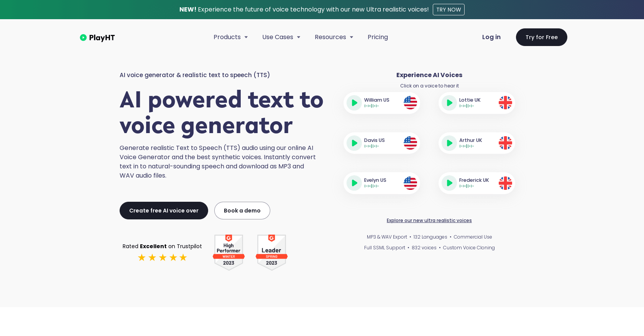Open Explore our new ultra realistic voices
The height and width of the screenshot is (336, 644).
(429, 221)
